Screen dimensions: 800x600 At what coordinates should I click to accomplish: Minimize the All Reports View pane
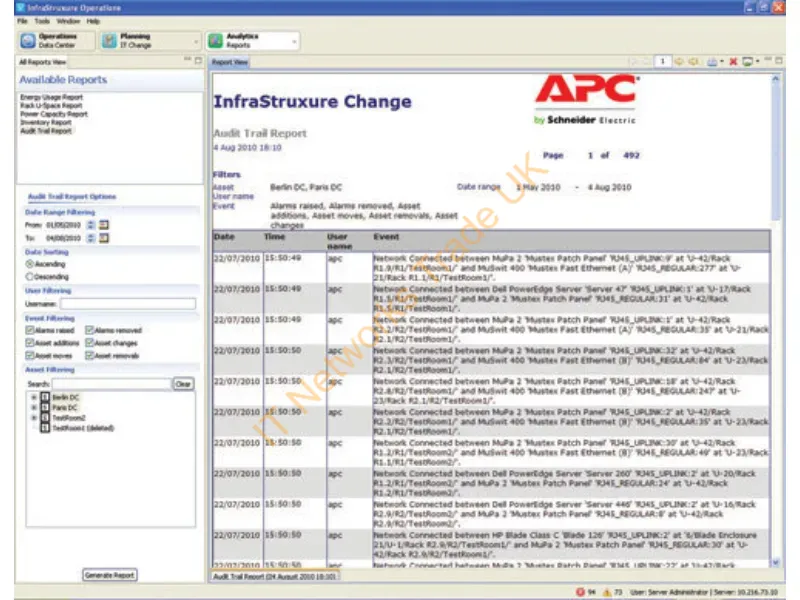[187, 60]
